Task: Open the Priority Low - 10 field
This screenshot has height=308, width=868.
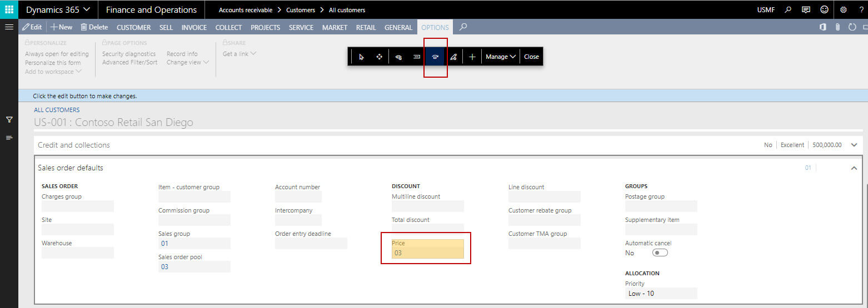Action: [661, 294]
